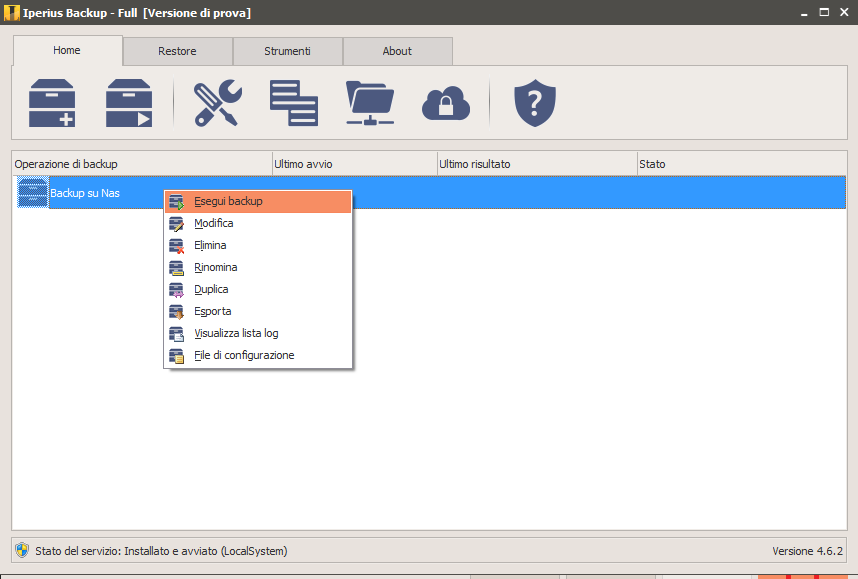Sort by Operazione di backup column header

pos(142,164)
